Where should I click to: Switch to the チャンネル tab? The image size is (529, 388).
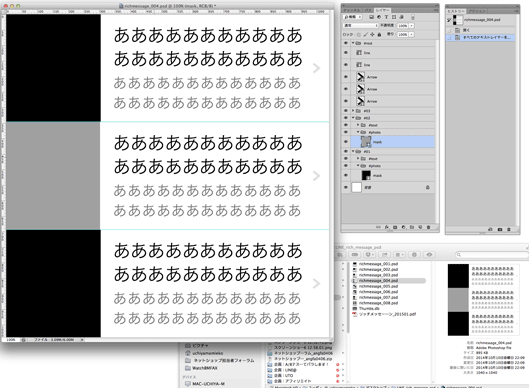(352, 10)
